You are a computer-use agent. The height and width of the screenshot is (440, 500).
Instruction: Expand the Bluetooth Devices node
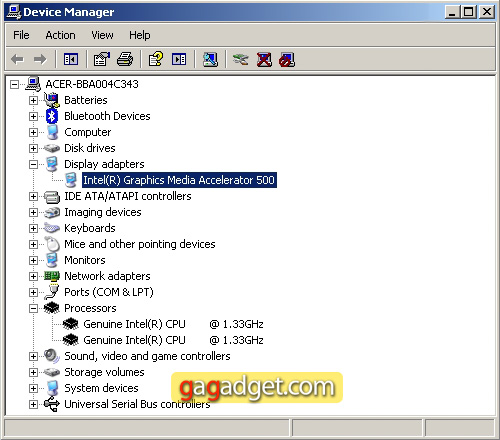coord(33,116)
